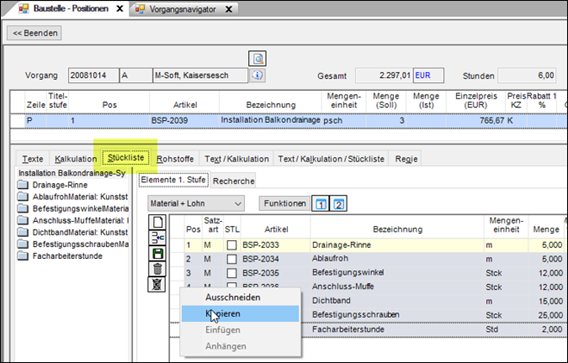
Task: Click the insert row icon with arrows
Action: tap(157, 238)
